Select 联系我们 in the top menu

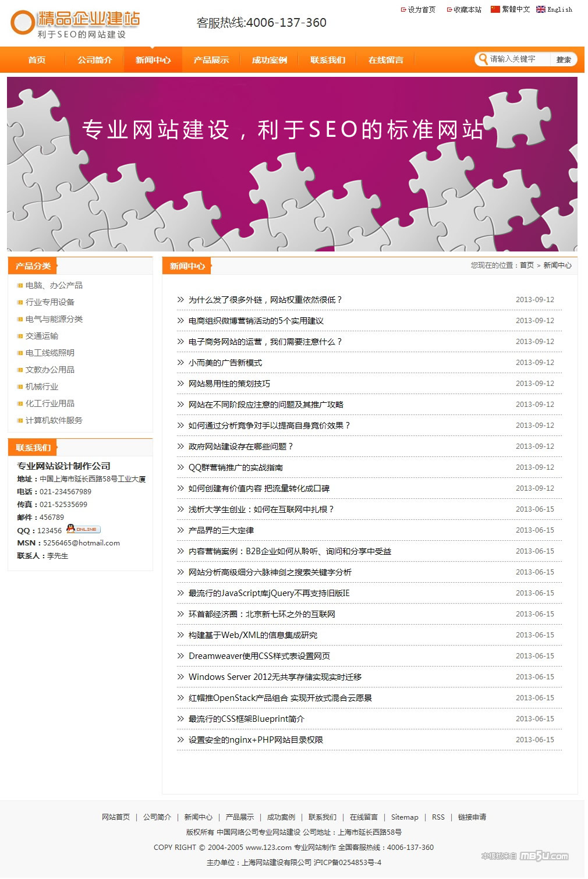pyautogui.click(x=327, y=60)
